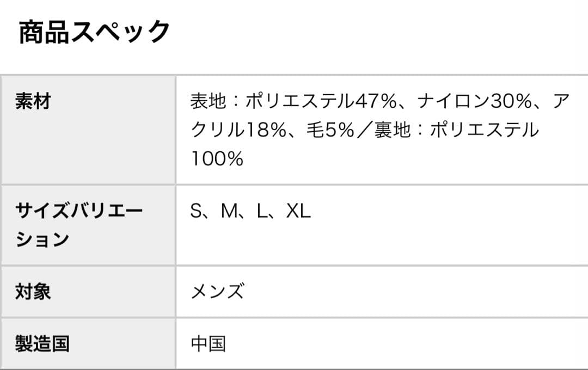Select the 対象 row label

pyautogui.click(x=33, y=291)
